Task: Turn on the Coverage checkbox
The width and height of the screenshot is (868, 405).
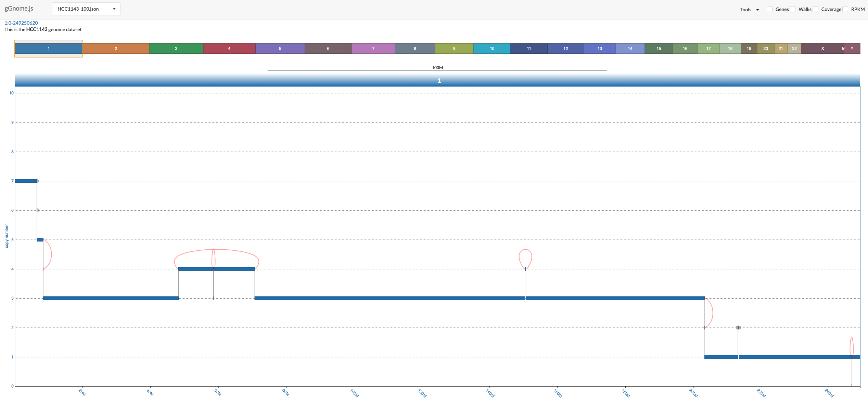Action: (816, 9)
